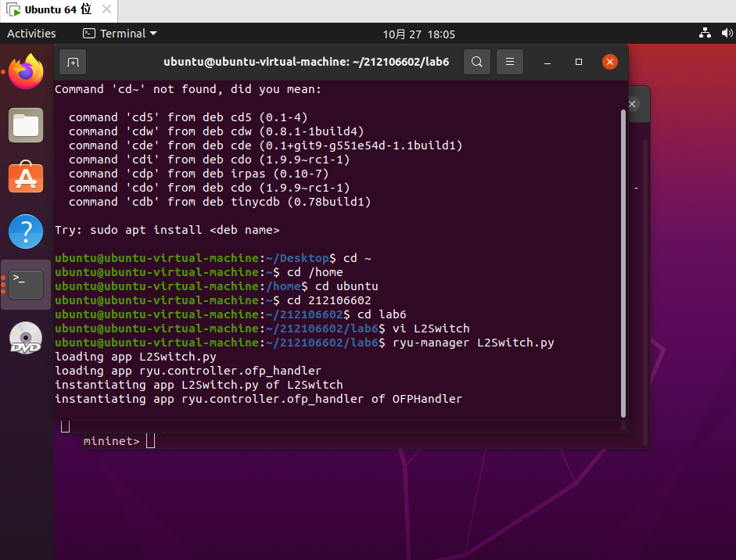The image size is (736, 560).
Task: Click "Command 'cd~' not found" line
Action: 188,89
